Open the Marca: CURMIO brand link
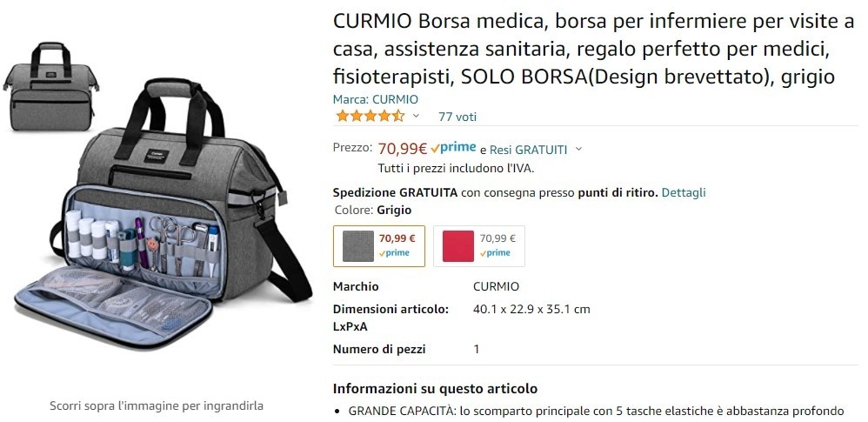 pos(376,100)
